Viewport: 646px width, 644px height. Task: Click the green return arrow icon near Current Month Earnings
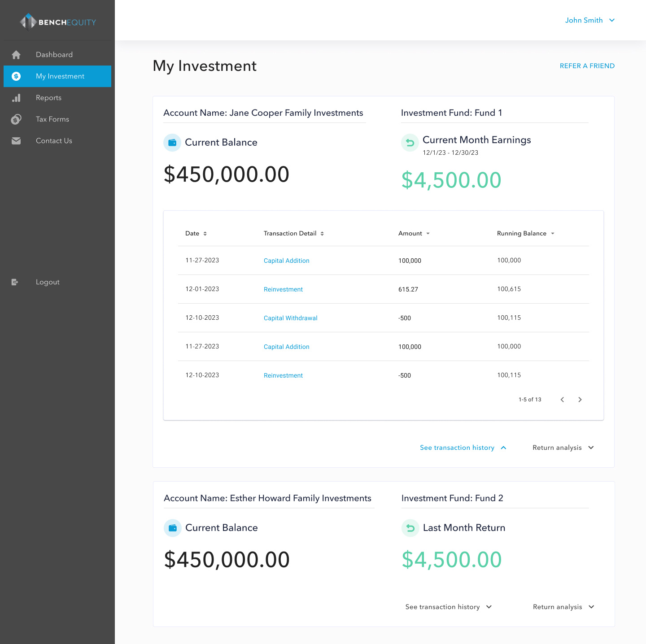(x=410, y=143)
